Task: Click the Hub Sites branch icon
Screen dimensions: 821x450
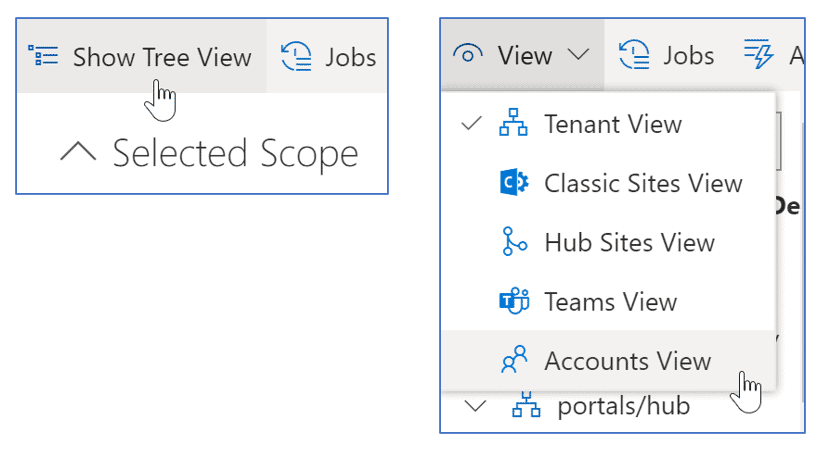Action: (513, 243)
